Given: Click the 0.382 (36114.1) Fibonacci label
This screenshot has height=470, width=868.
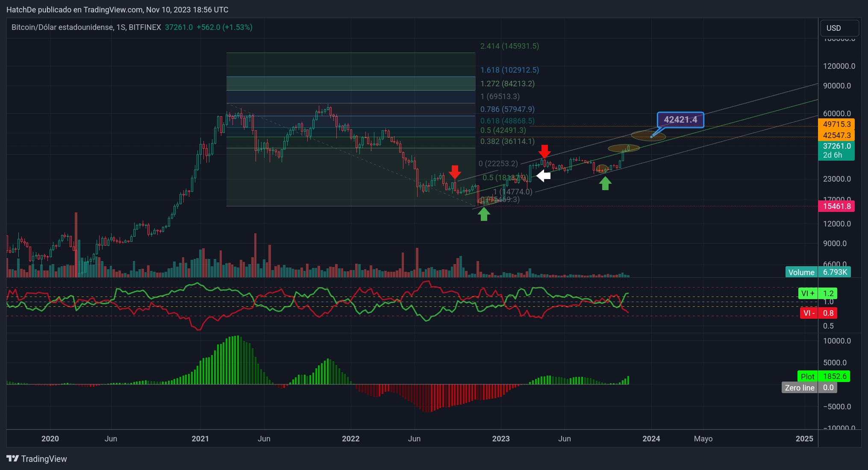Looking at the screenshot, I should [x=507, y=141].
